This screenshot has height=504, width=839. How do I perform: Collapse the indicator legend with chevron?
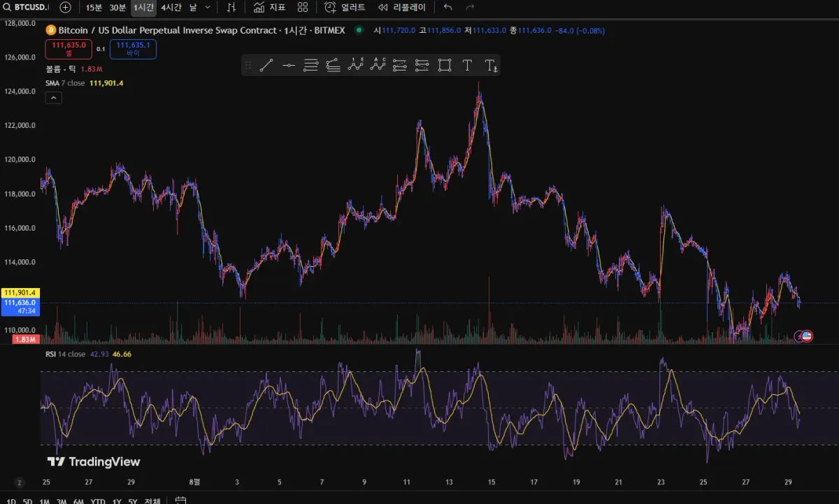[54, 98]
